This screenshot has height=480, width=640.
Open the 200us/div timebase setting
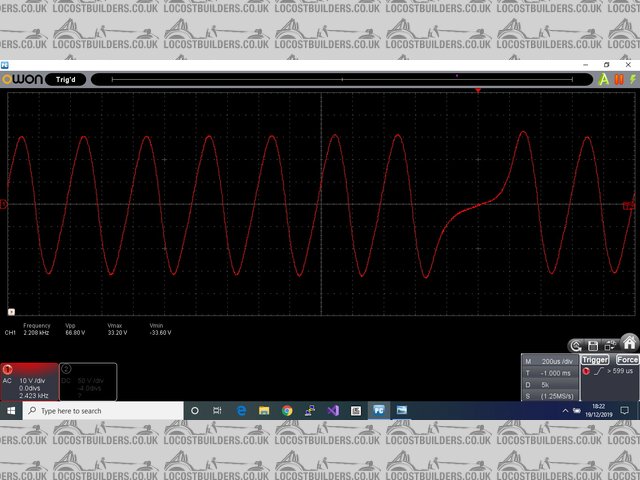pyautogui.click(x=555, y=360)
